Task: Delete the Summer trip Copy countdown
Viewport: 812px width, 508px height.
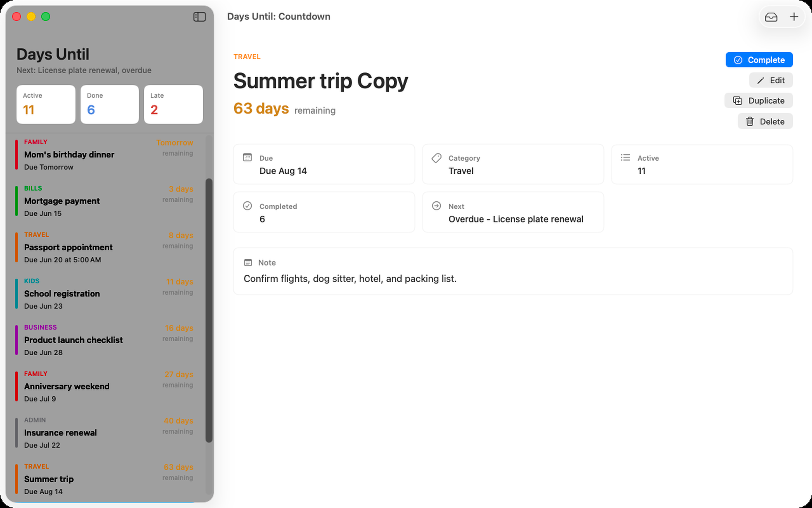Action: pos(765,121)
